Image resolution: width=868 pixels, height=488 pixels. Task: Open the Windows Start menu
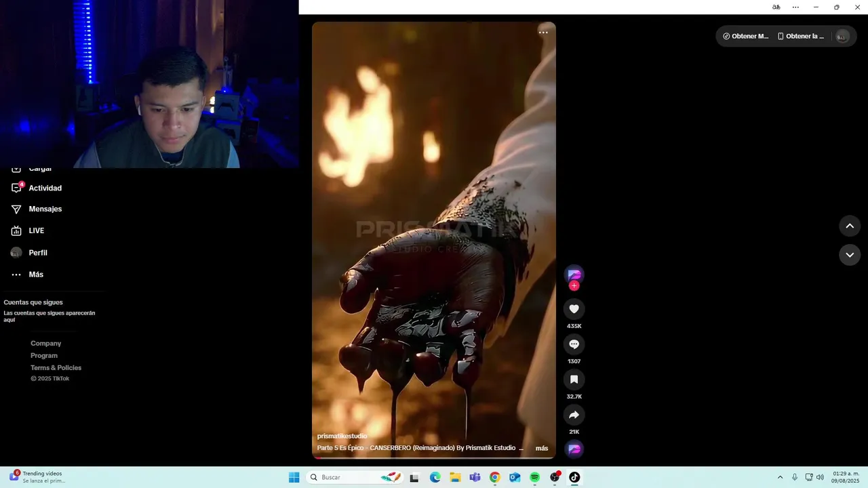tap(294, 477)
